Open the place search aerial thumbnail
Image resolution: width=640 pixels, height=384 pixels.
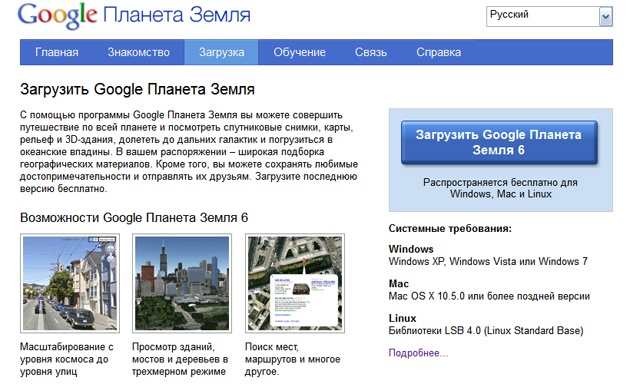[x=295, y=283]
